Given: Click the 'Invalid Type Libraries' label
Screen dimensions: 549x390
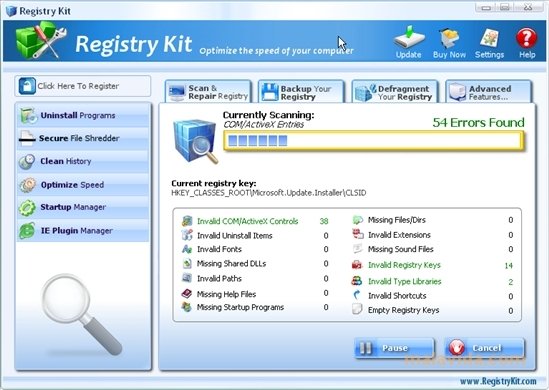Looking at the screenshot, I should click(x=404, y=281).
